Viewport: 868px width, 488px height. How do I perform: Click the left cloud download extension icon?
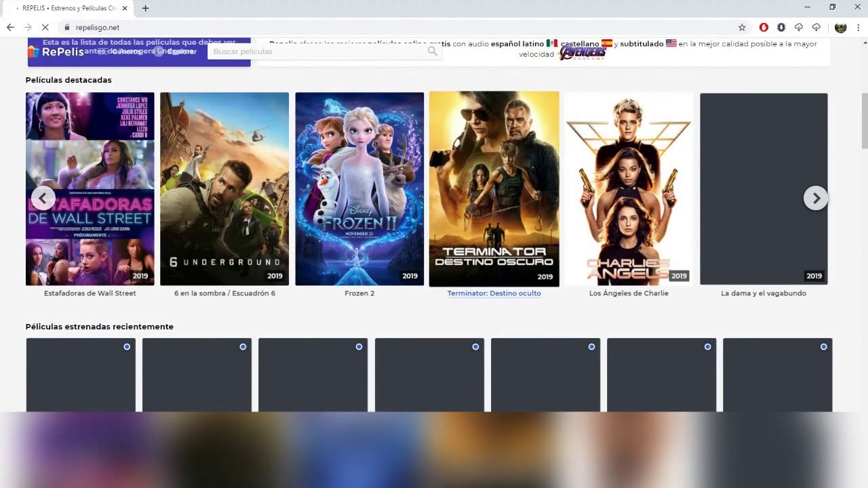click(x=799, y=27)
